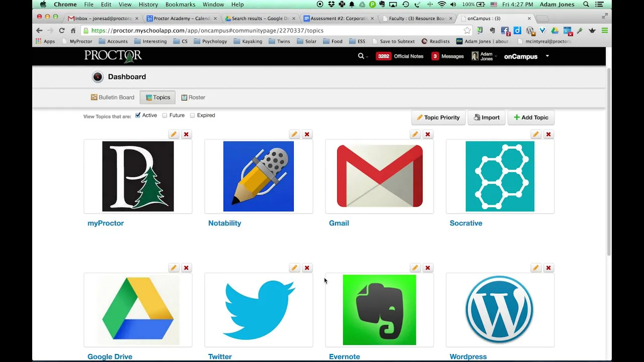This screenshot has width=644, height=362.
Task: Click the myProctor logo thumbnail
Action: click(x=138, y=176)
